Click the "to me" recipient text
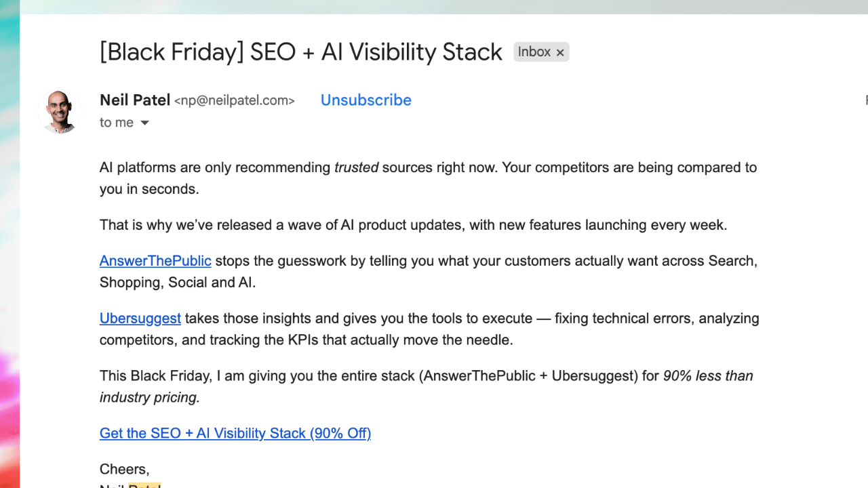868x488 pixels. click(116, 123)
